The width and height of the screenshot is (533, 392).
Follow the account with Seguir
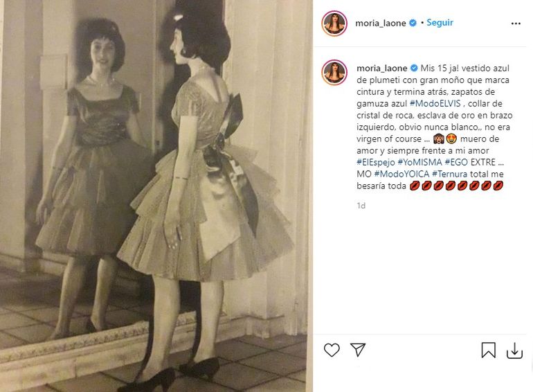440,22
